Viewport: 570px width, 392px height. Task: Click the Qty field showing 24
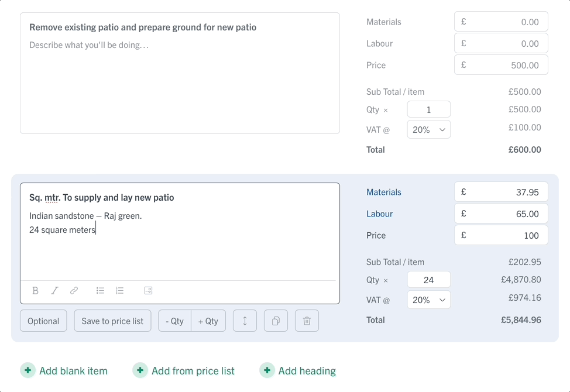click(429, 280)
